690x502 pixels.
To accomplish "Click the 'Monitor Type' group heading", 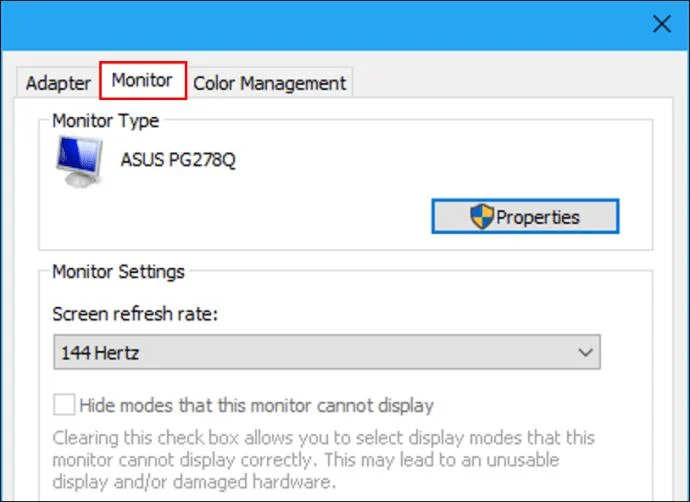I will click(106, 121).
